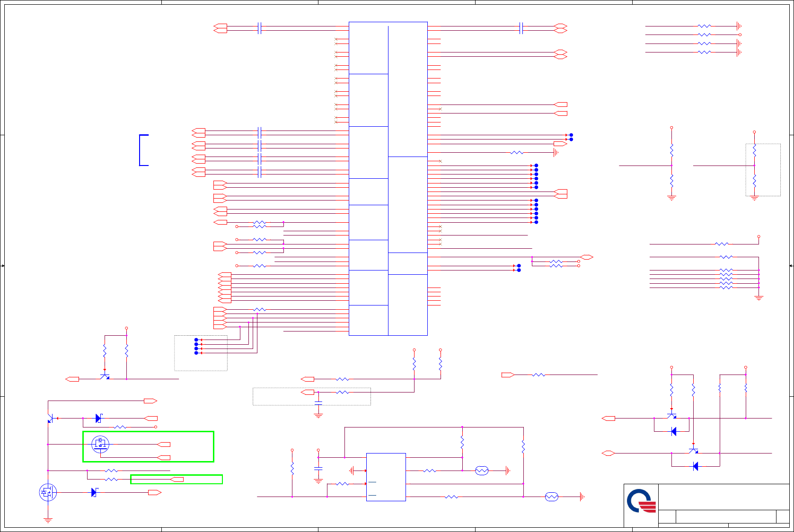Select the diode next to the NPN transistor at lower left
Screen dimensions: 794x532
click(98, 418)
